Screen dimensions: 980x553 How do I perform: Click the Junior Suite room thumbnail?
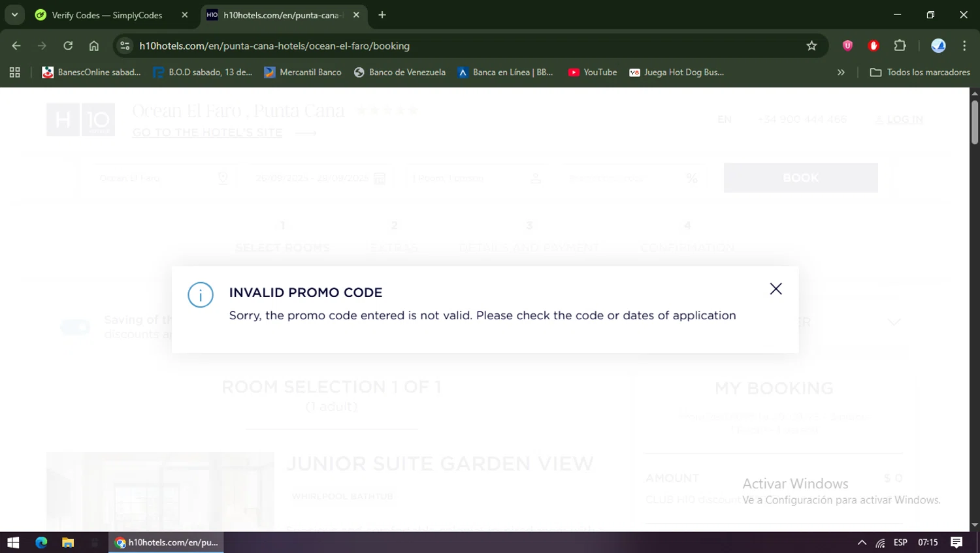160,491
